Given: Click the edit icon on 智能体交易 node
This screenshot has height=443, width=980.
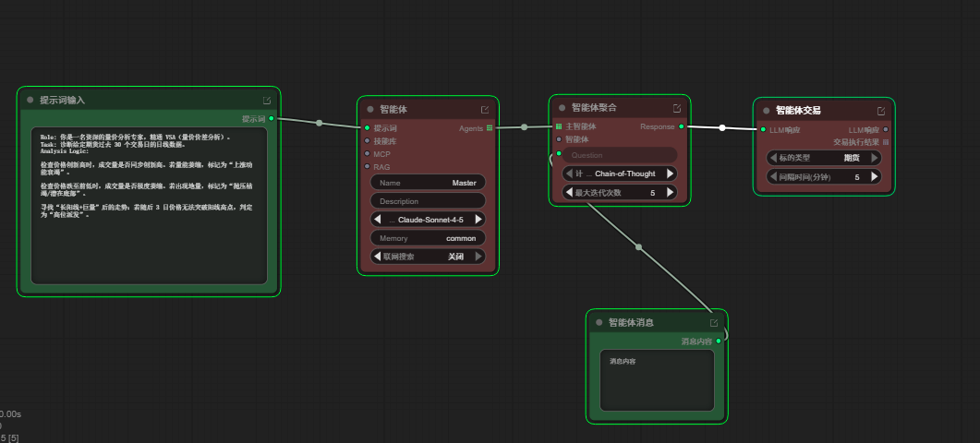Looking at the screenshot, I should coord(881,111).
